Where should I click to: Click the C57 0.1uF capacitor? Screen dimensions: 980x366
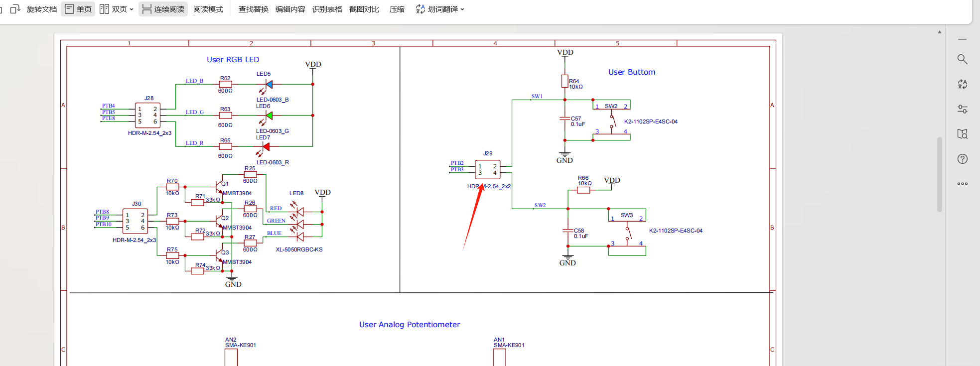click(x=564, y=119)
